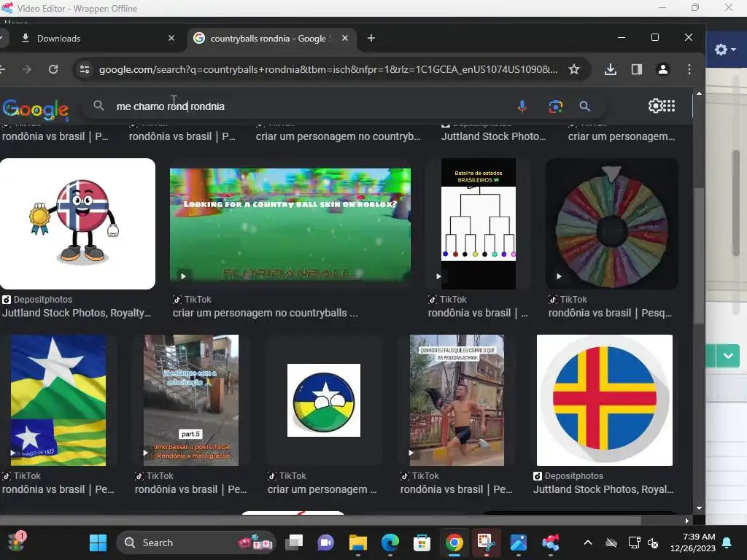Open the Åland flag circle thumbnail
Screen dimensions: 747x560
point(605,400)
